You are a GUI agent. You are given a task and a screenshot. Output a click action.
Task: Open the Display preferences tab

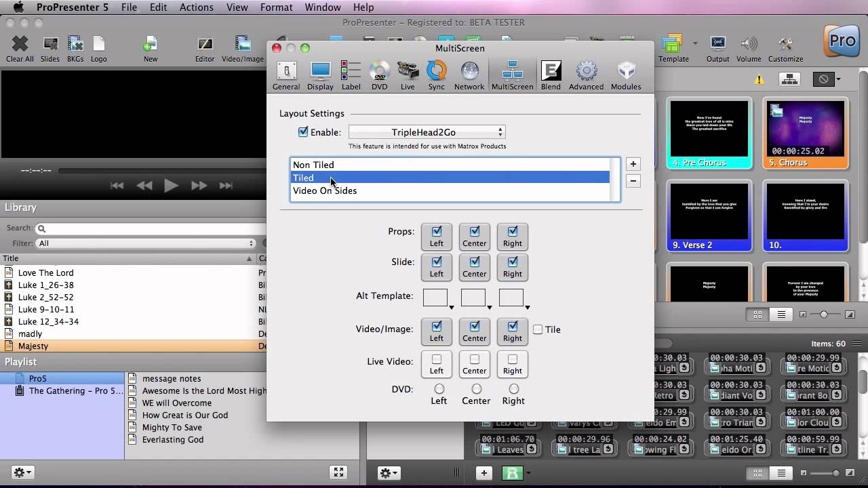tap(320, 75)
